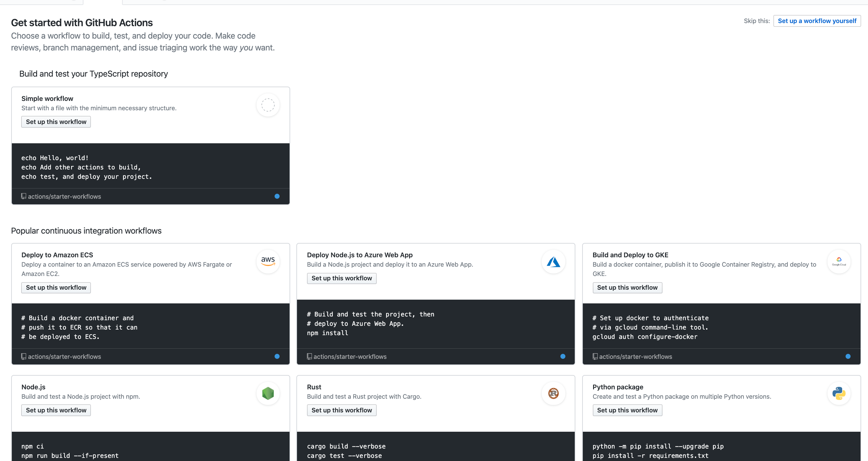Click the 'gcloud auth configure-docker' code line
Viewport: 868px width, 461px height.
[645, 336]
